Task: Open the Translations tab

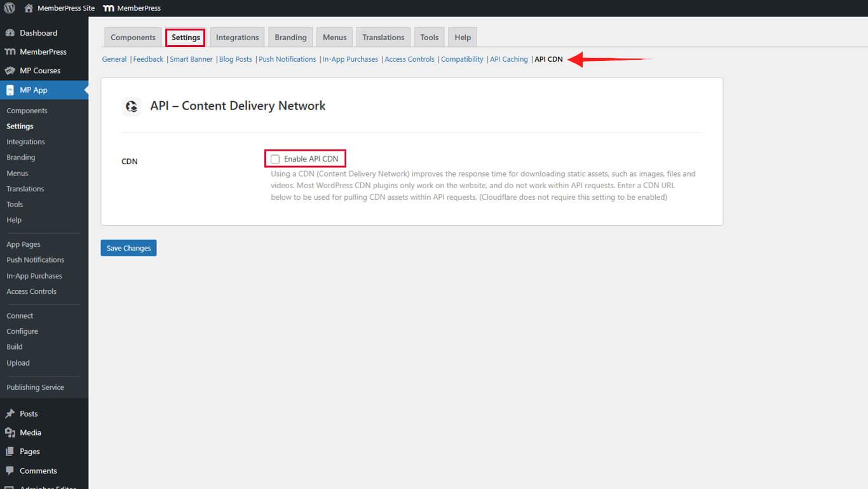Action: coord(383,37)
